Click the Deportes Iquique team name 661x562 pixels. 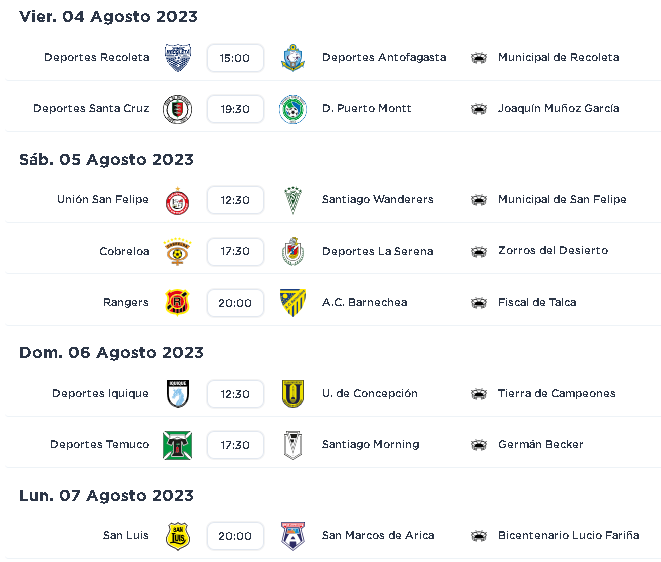100,393
